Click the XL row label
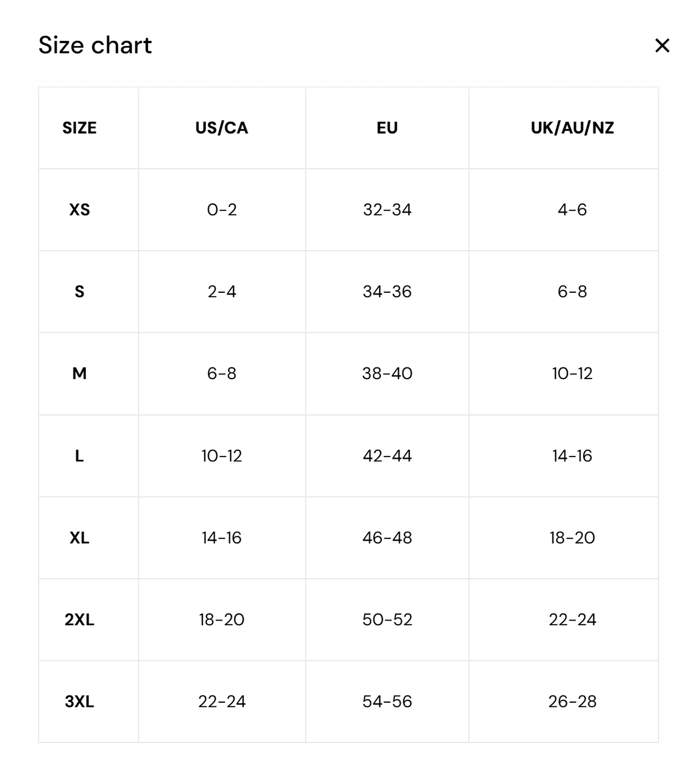The image size is (700, 775). [79, 538]
